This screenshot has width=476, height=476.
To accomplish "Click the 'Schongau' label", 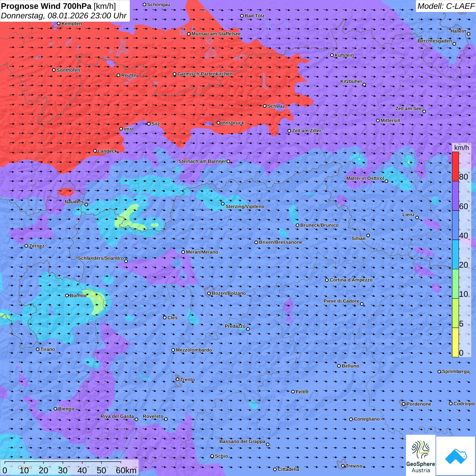I will [159, 4].
